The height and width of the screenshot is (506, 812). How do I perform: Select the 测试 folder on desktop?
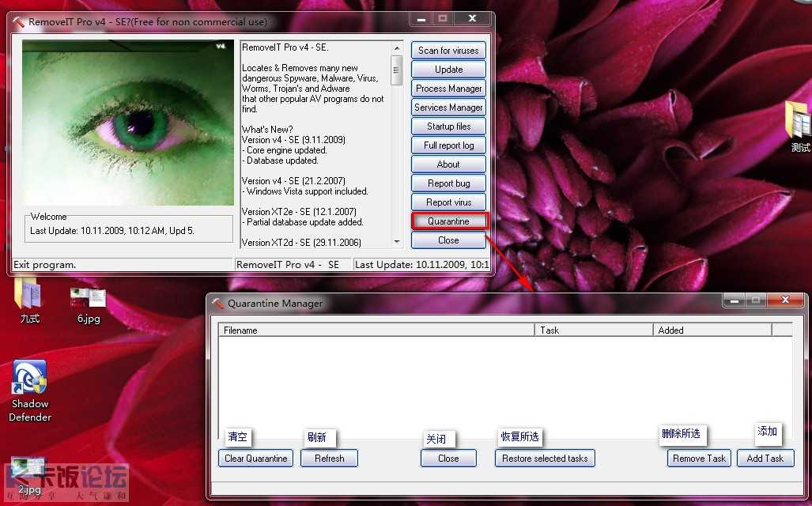[799, 126]
